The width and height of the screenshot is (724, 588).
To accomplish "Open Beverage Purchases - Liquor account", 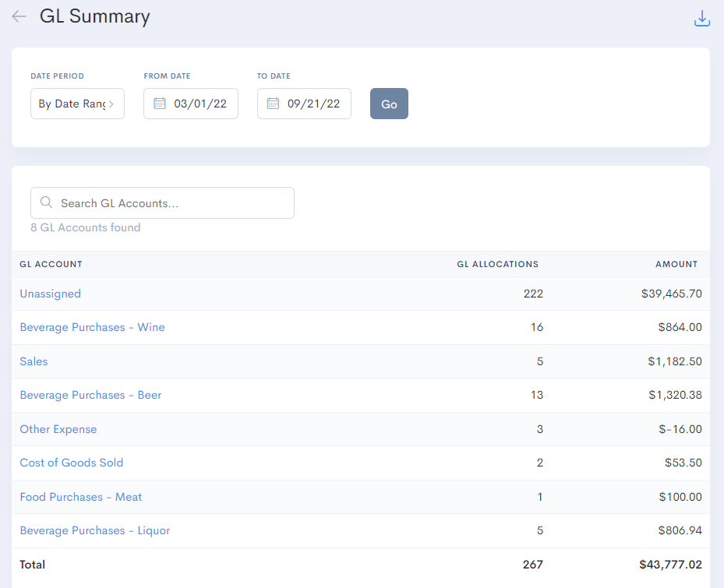I will click(95, 530).
